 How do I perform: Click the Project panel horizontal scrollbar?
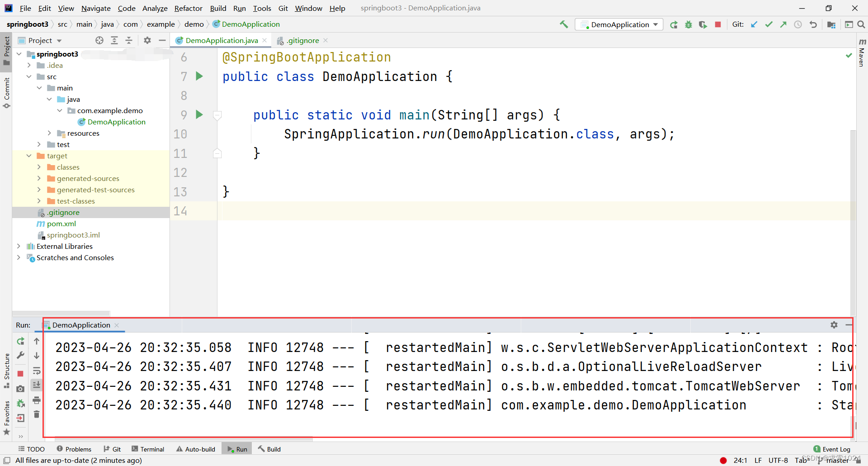(61, 313)
